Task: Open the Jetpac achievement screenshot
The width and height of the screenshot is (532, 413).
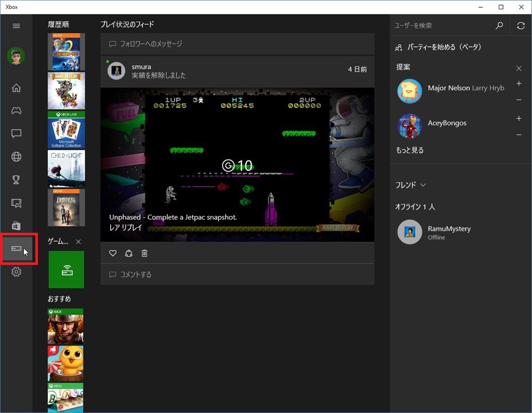Action: tap(237, 165)
